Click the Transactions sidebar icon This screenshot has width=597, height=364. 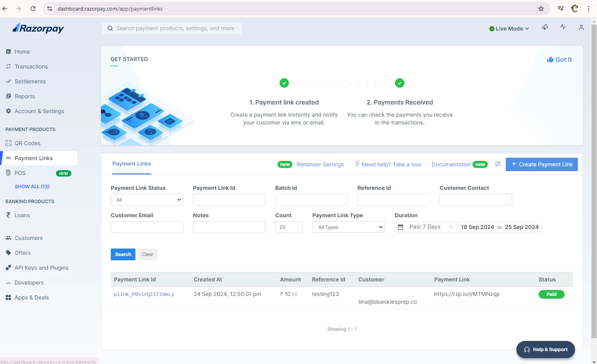point(8,67)
